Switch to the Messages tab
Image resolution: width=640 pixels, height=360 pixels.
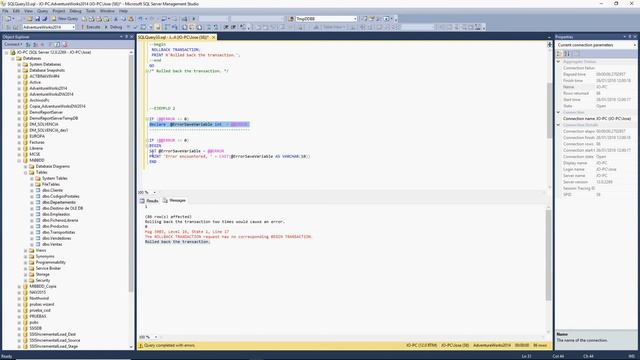tap(174, 200)
